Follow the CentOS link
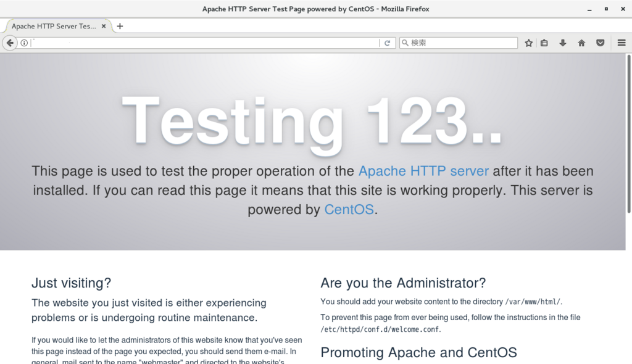This screenshot has height=364, width=632. (x=349, y=210)
